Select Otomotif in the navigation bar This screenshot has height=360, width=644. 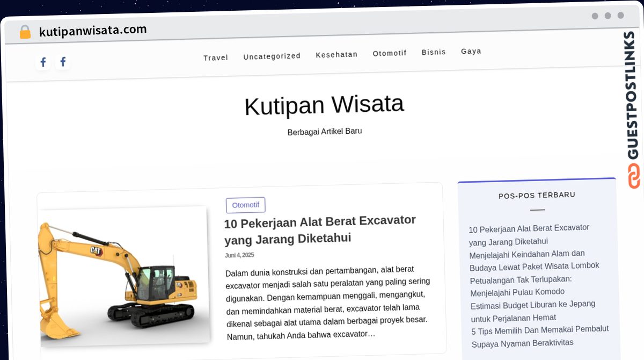tap(390, 53)
